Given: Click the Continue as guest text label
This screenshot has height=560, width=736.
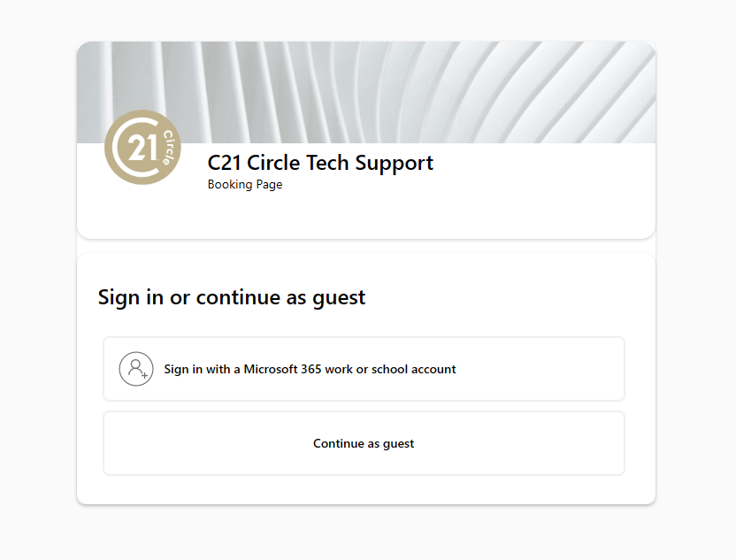Looking at the screenshot, I should click(x=364, y=443).
